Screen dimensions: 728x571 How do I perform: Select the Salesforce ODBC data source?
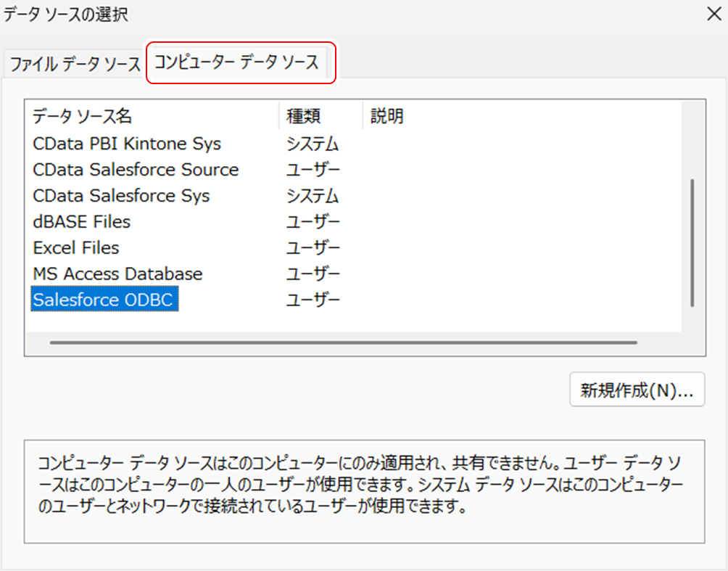coord(104,299)
